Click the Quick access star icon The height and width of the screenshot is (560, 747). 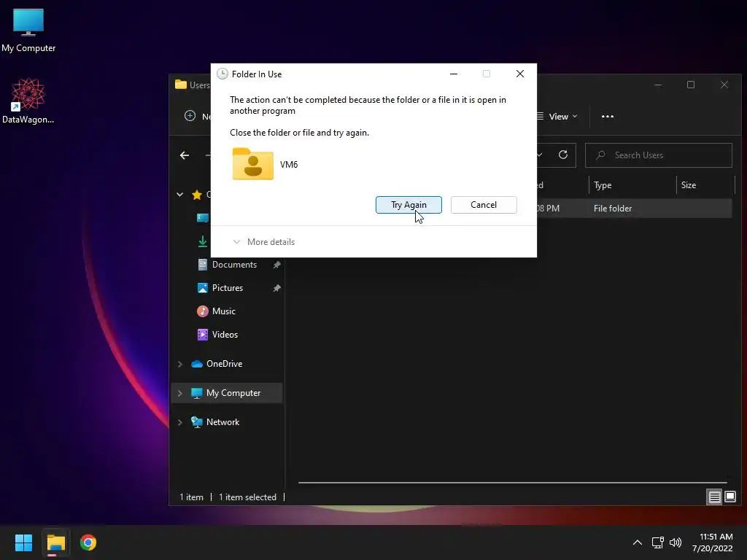[x=197, y=194]
